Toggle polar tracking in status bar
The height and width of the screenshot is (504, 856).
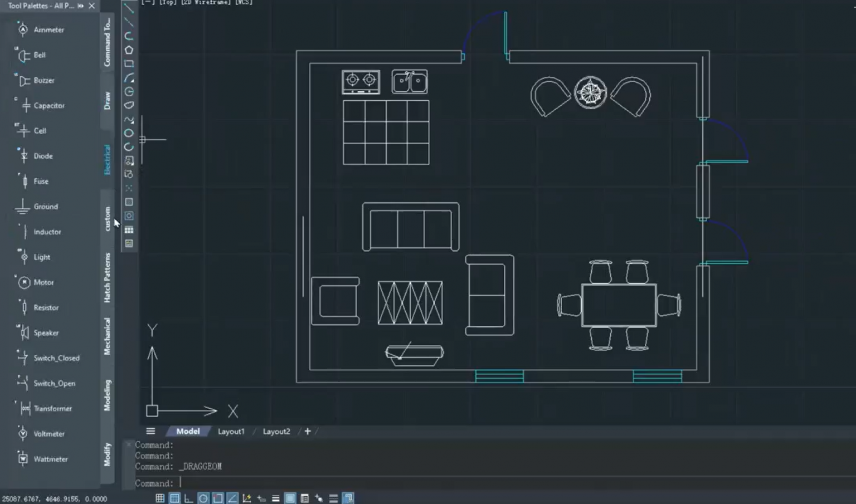point(203,498)
